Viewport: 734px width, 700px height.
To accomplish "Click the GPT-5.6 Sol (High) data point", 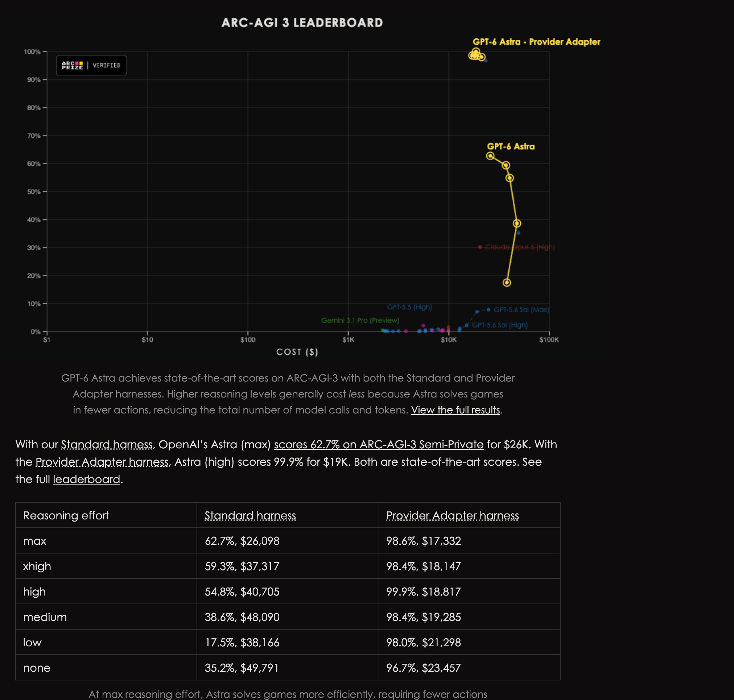I will click(x=466, y=325).
